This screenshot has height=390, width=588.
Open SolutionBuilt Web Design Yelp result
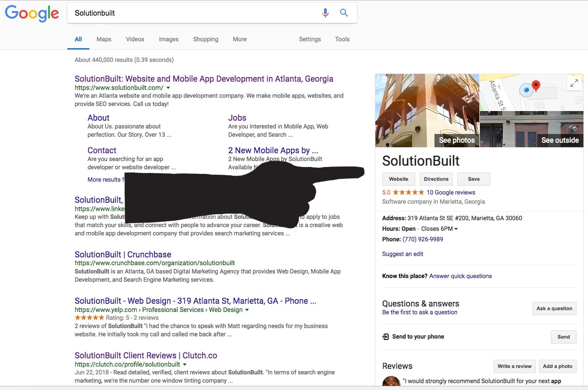196,301
